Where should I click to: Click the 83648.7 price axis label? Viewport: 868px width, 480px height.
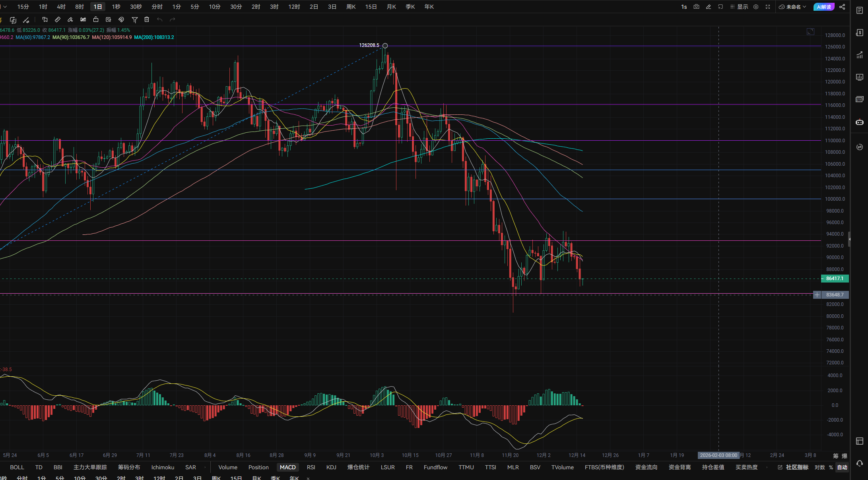835,295
